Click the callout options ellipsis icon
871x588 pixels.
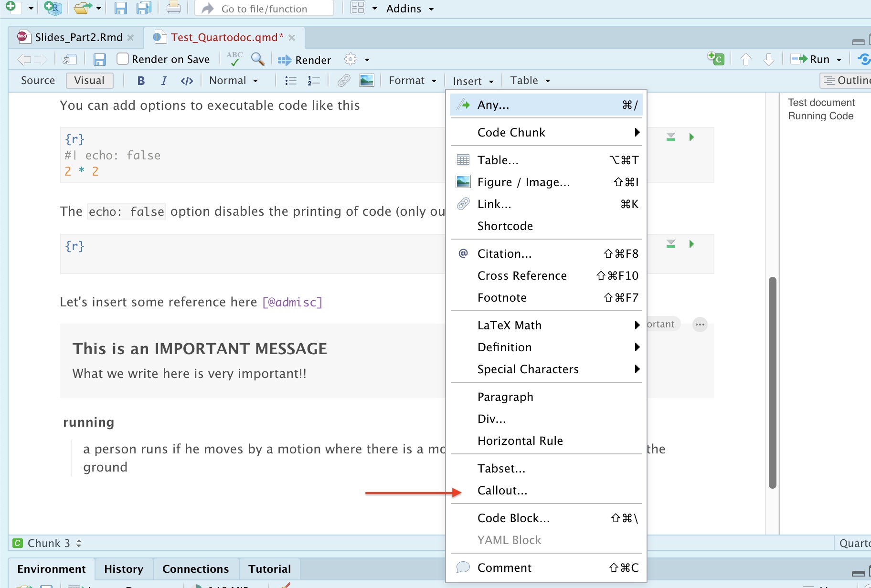700,325
